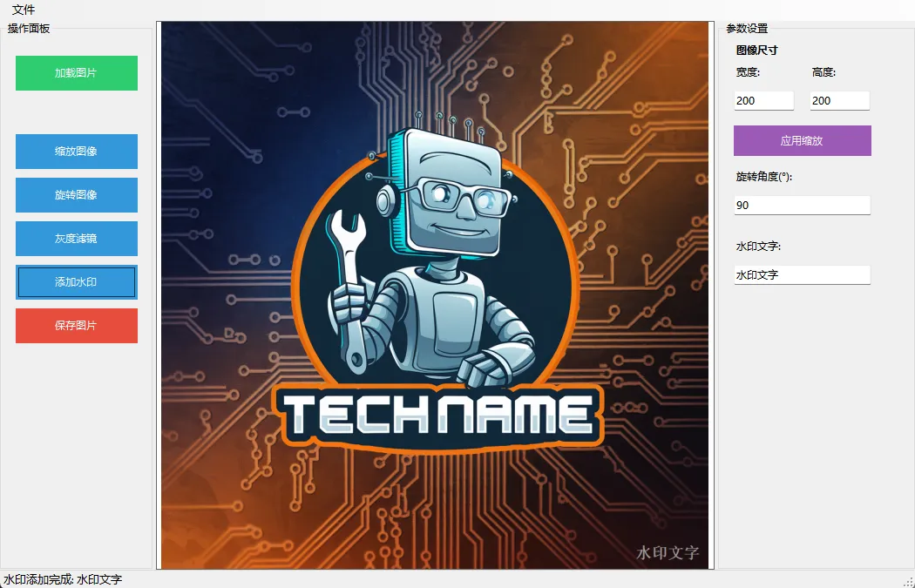Image resolution: width=915 pixels, height=588 pixels.
Task: Focus the 宽度 width input field
Action: tap(763, 101)
